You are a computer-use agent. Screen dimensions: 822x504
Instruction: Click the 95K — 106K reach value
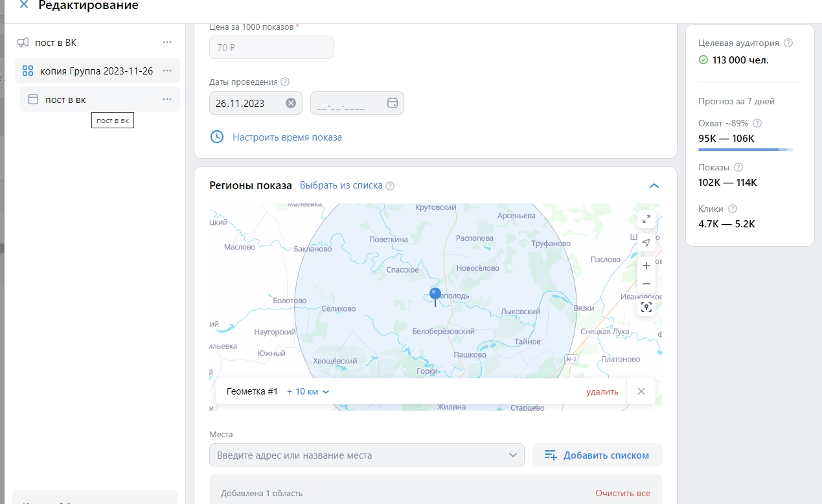click(726, 138)
